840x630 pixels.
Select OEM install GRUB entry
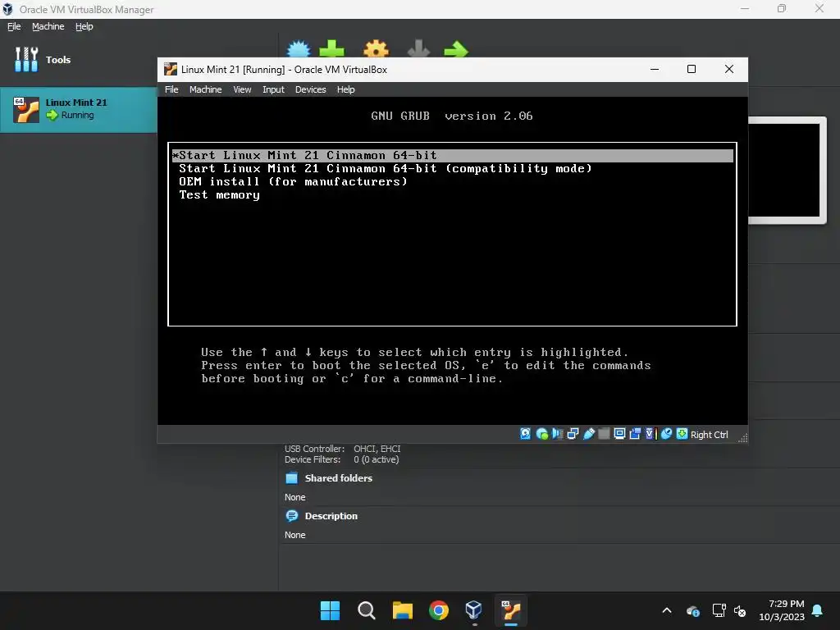coord(293,181)
